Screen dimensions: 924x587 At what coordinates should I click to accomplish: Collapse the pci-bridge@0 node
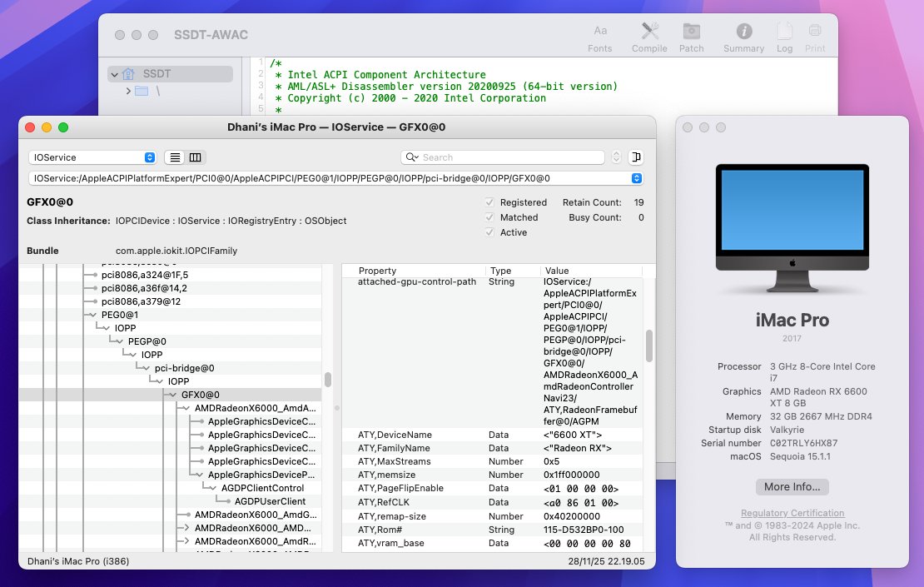(x=146, y=368)
